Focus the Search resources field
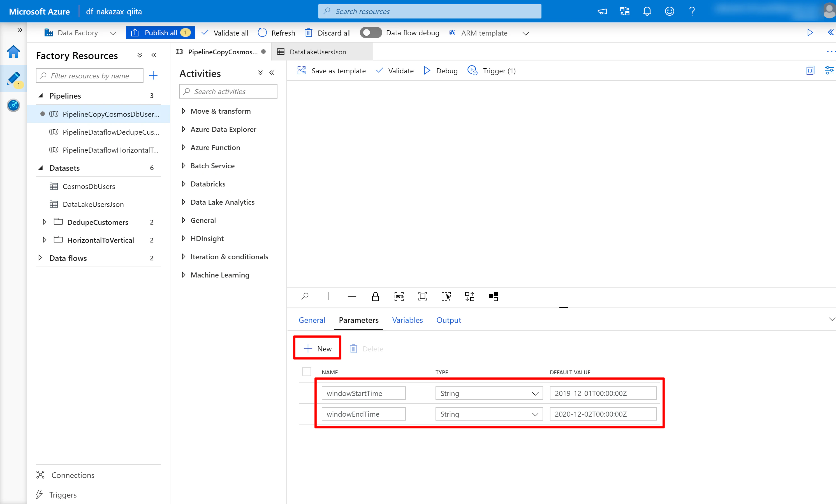Viewport: 836px width, 504px height. [430, 11]
